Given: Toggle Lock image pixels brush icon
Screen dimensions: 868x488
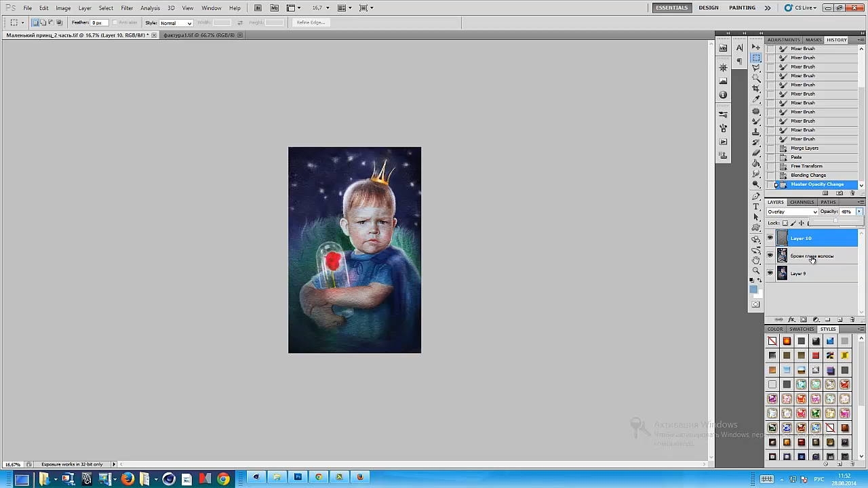Looking at the screenshot, I should (x=793, y=223).
